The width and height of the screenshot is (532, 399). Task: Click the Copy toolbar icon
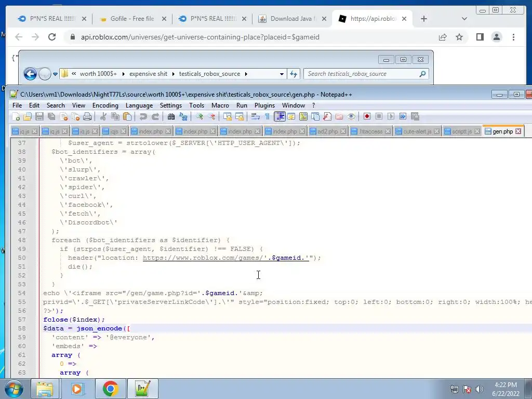point(115,117)
